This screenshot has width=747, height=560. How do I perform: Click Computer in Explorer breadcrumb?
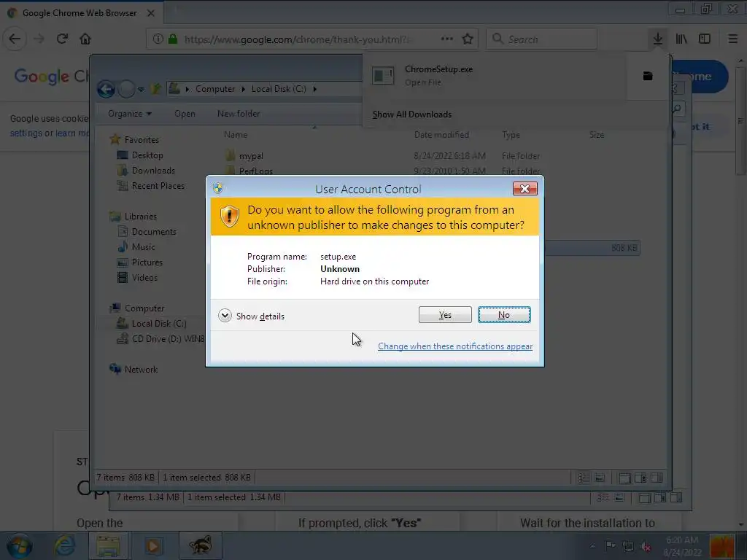[215, 89]
